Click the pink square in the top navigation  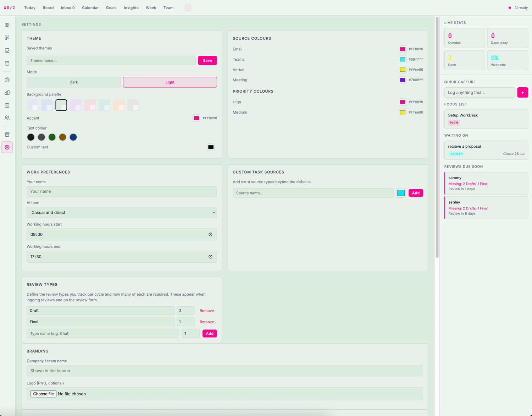[188, 8]
